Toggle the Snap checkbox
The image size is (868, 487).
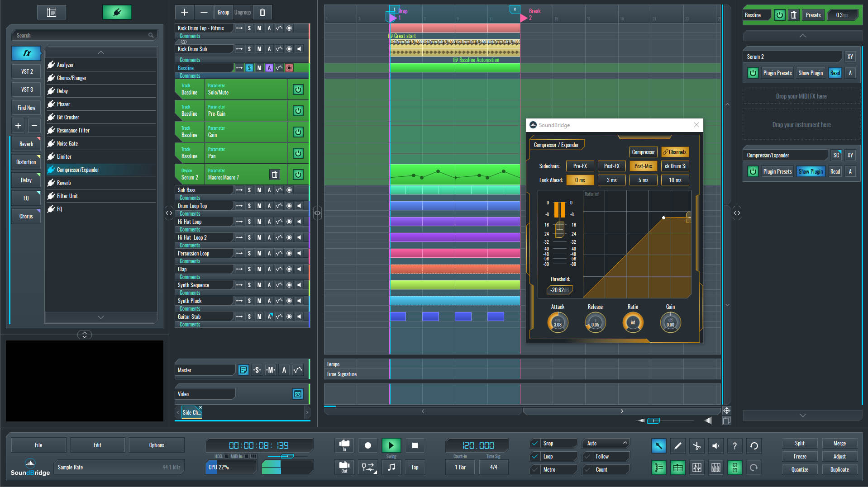[x=535, y=443]
